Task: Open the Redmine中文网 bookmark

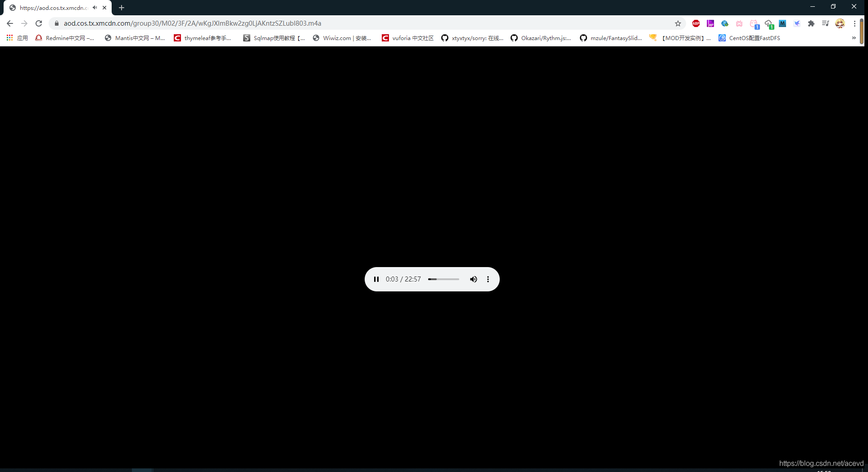Action: point(65,38)
